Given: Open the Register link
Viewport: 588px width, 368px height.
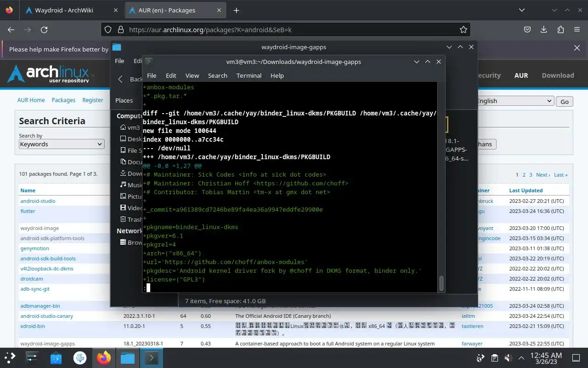Looking at the screenshot, I should click(x=93, y=100).
